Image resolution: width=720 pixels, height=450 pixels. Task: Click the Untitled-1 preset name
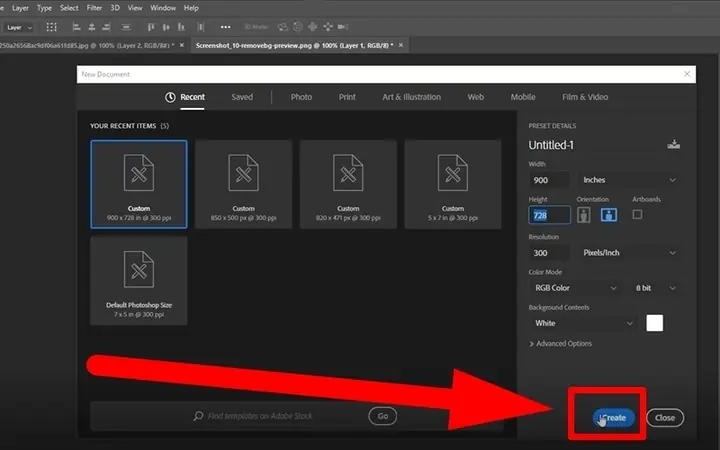pyautogui.click(x=551, y=145)
